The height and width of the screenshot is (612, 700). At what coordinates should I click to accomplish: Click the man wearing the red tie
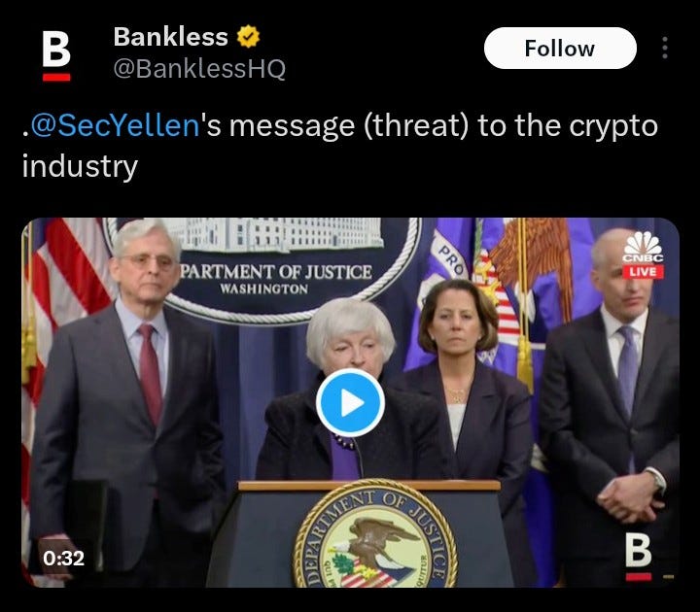(x=127, y=401)
